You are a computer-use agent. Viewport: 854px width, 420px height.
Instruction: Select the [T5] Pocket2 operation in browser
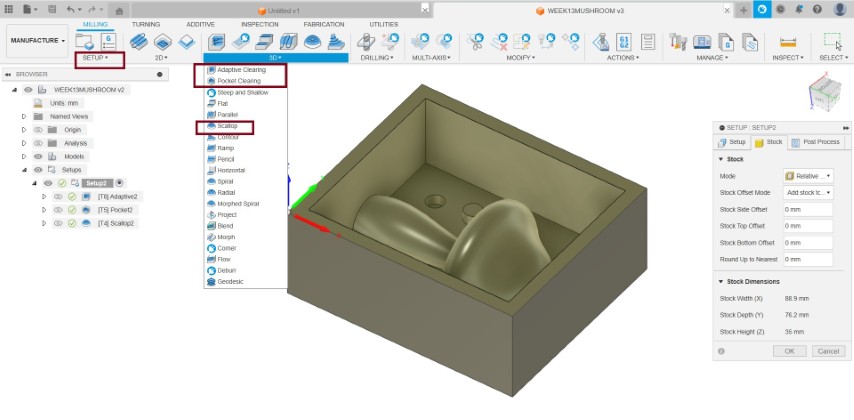pos(115,210)
